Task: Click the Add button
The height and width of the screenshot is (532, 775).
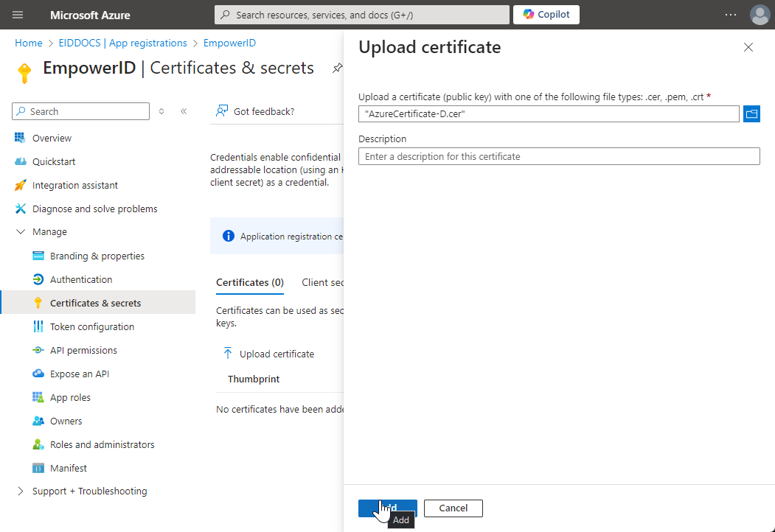Action: click(387, 508)
